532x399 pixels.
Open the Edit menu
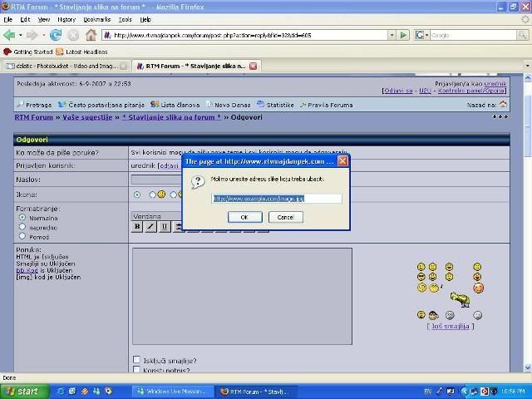[25, 20]
